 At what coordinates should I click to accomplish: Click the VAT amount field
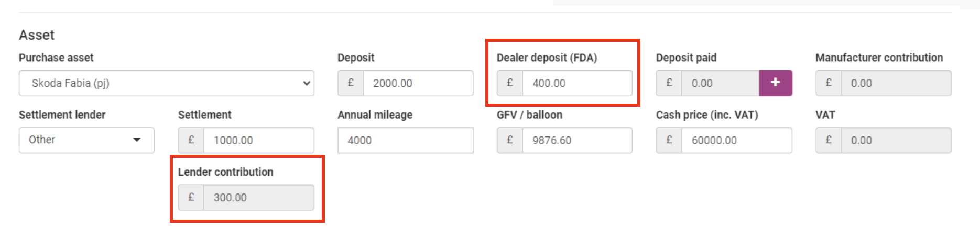896,140
